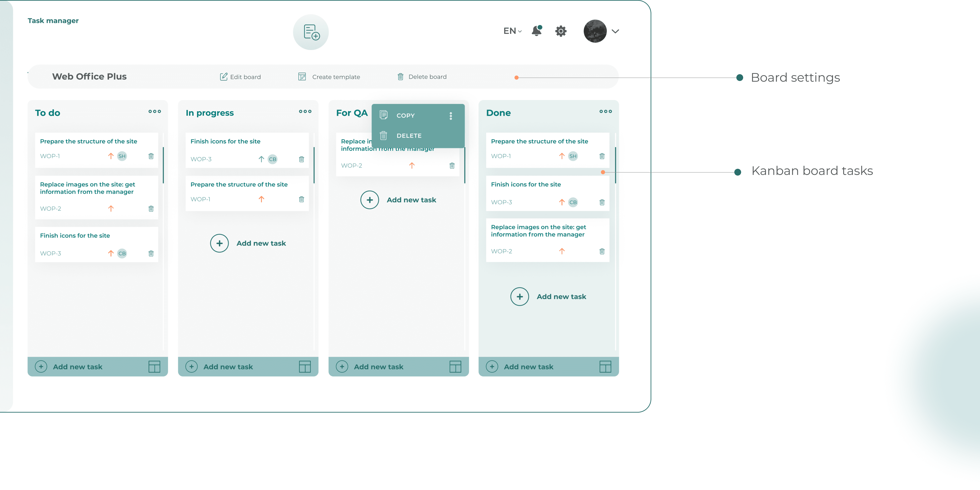Click the Delete board icon
Viewport: 980px width, 490px height.
tap(401, 76)
